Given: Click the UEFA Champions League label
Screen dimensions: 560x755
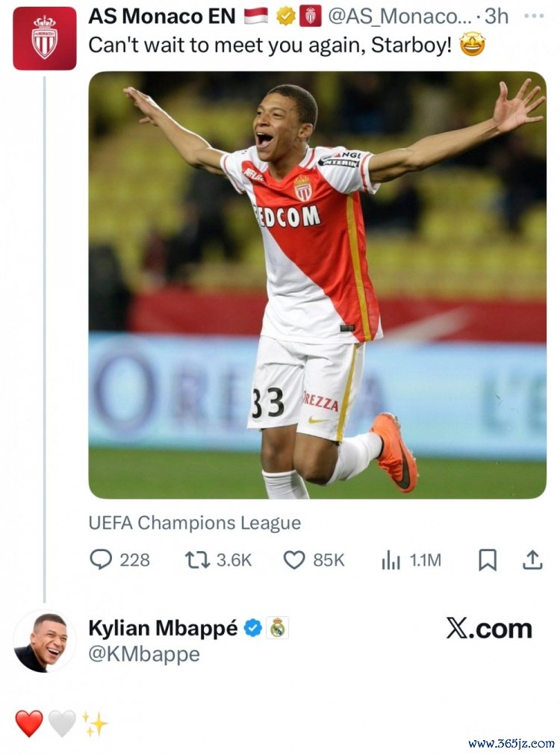Looking at the screenshot, I should coord(194,523).
